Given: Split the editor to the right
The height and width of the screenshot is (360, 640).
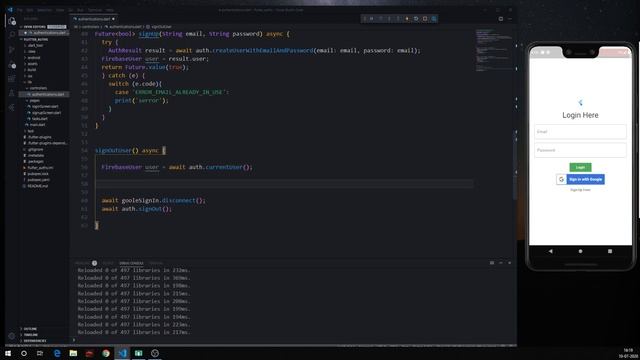Looking at the screenshot, I should pos(501,19).
